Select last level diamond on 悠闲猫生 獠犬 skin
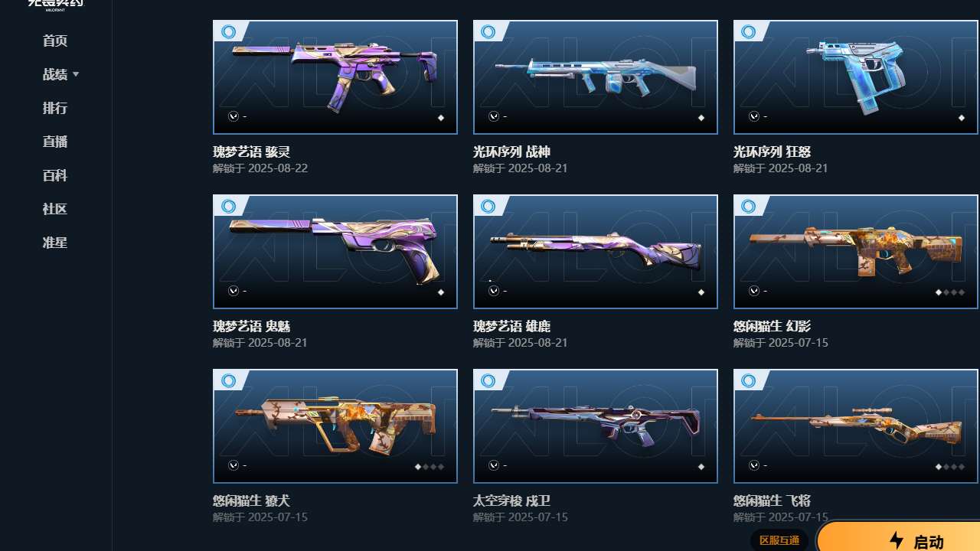Image resolution: width=980 pixels, height=551 pixels. tap(441, 467)
